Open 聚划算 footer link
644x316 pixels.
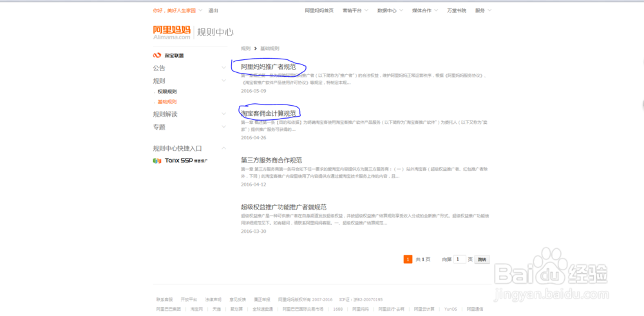(236, 309)
